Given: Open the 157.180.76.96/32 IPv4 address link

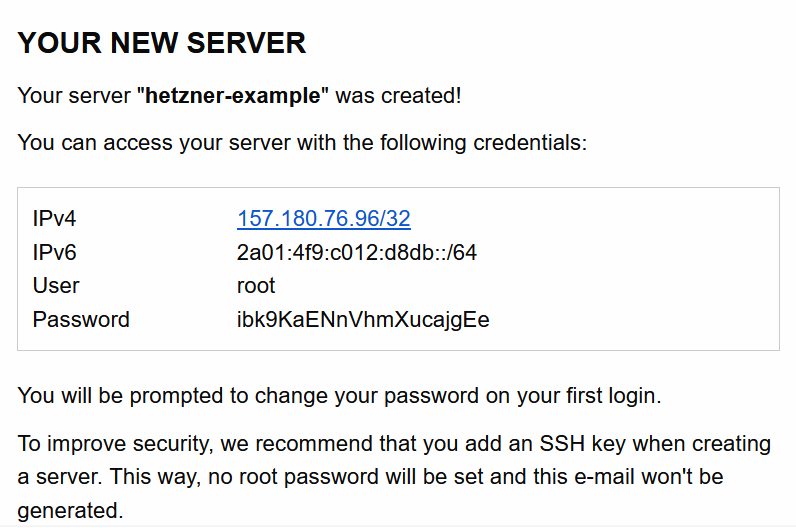Looking at the screenshot, I should [x=323, y=219].
